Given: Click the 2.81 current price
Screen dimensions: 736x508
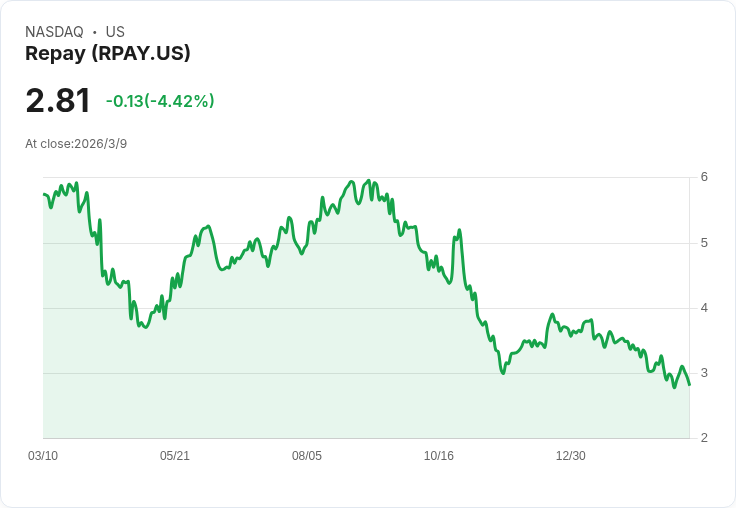Looking at the screenshot, I should (58, 100).
